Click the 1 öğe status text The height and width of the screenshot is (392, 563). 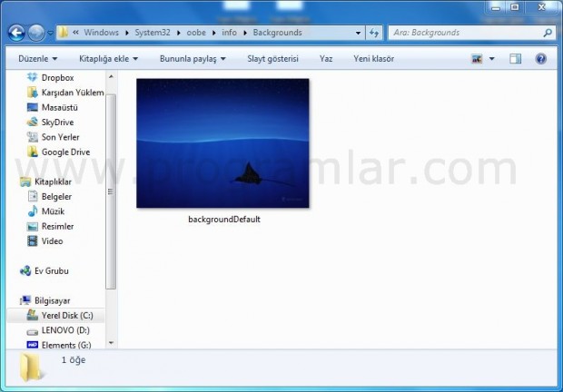point(74,359)
